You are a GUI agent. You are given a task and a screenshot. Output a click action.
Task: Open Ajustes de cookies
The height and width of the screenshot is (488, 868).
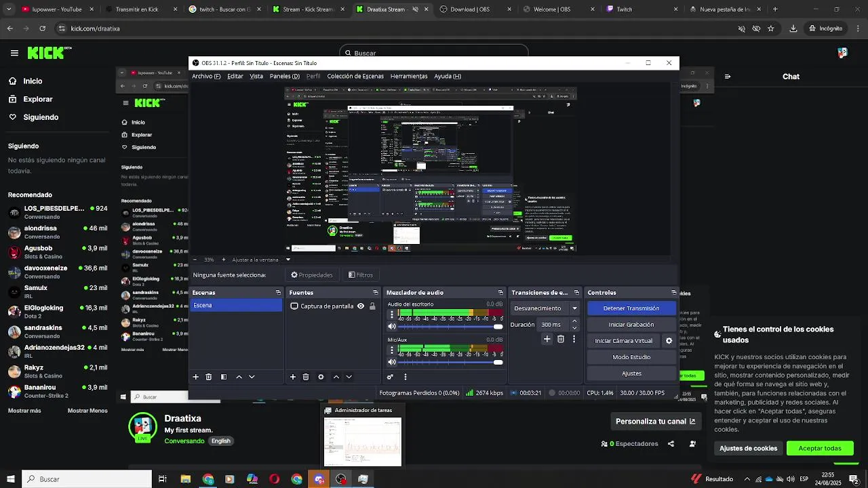click(x=748, y=448)
